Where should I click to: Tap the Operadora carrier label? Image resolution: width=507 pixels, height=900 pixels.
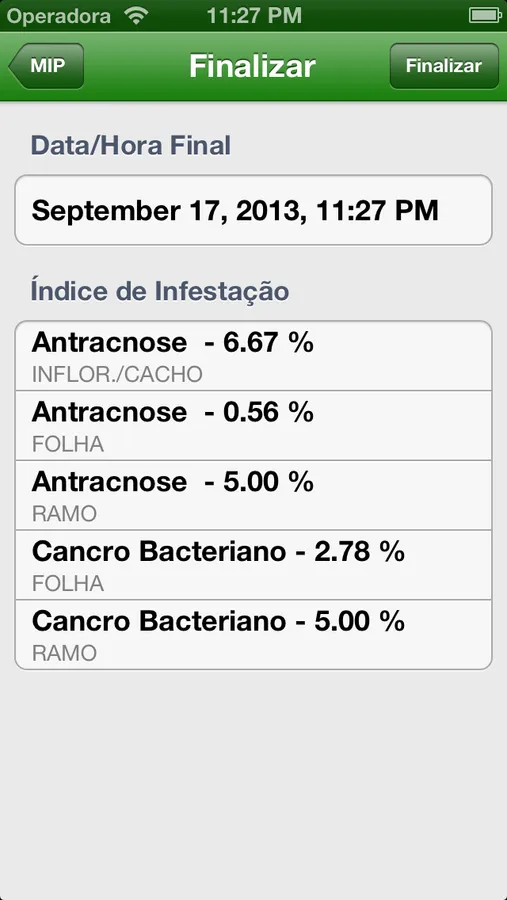pos(59,16)
